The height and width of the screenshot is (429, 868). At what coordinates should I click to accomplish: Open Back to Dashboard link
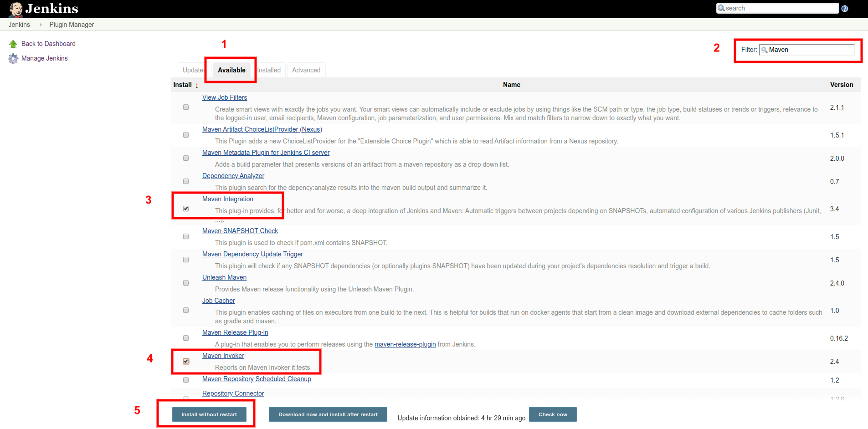tap(48, 44)
